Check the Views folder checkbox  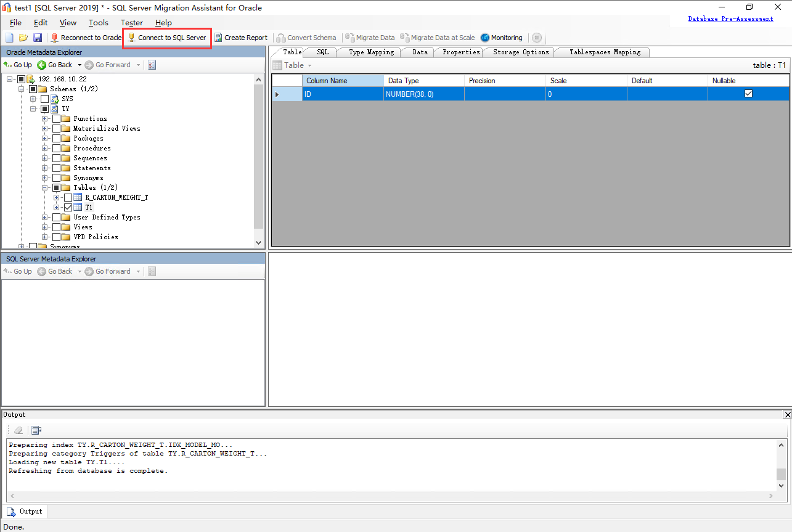point(56,227)
